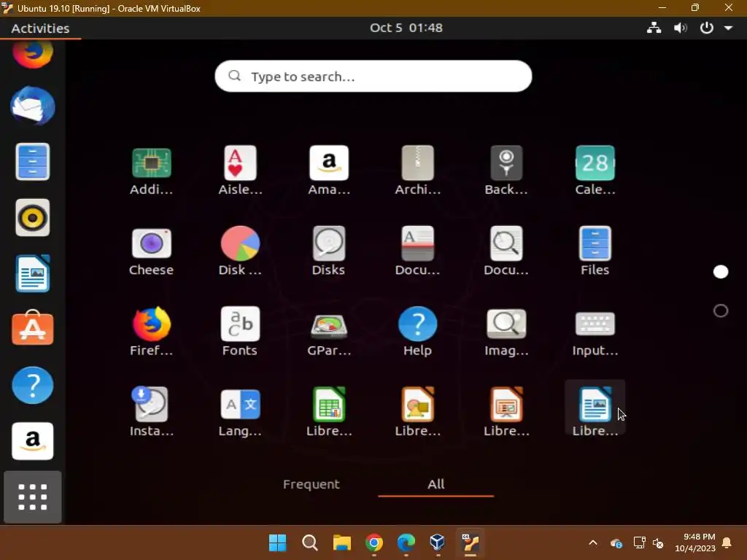
Task: Open Edge on Windows taskbar
Action: tap(406, 542)
